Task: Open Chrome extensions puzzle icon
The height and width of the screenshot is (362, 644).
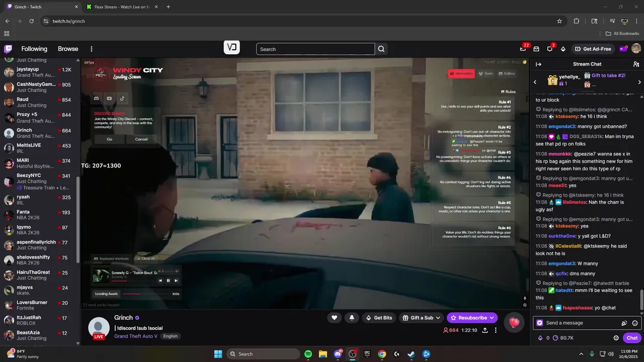Action: coord(577,21)
